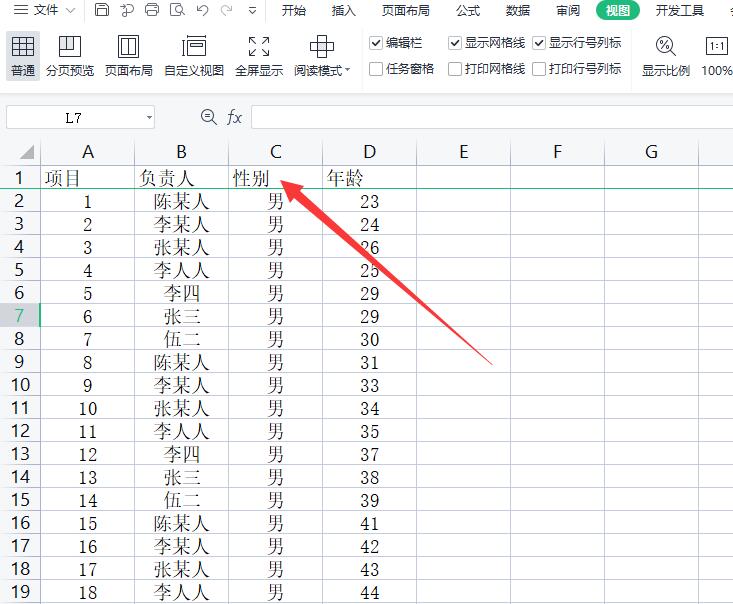This screenshot has height=604, width=733.
Task: Select the 视图 tab
Action: pos(618,10)
